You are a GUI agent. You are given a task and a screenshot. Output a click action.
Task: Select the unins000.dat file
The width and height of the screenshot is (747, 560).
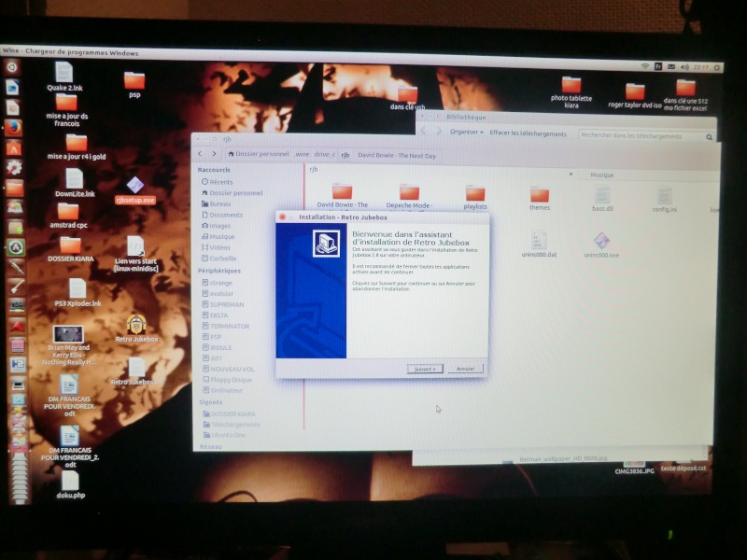(539, 245)
